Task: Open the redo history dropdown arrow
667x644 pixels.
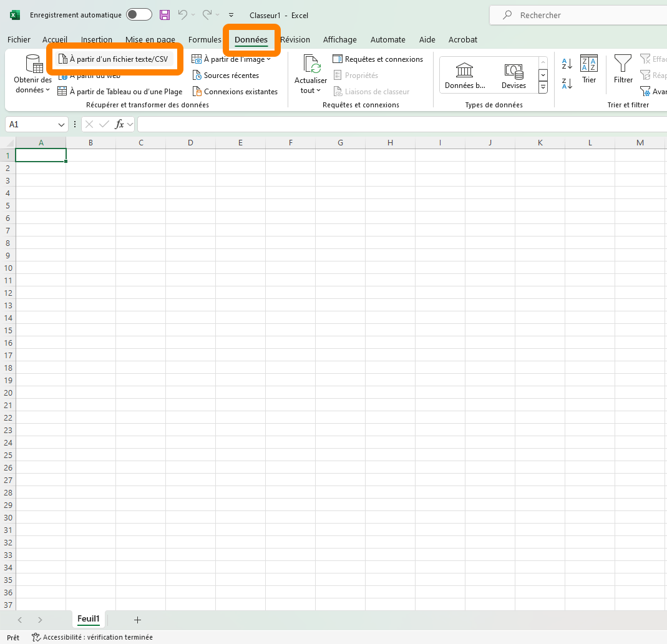Action: [217, 15]
